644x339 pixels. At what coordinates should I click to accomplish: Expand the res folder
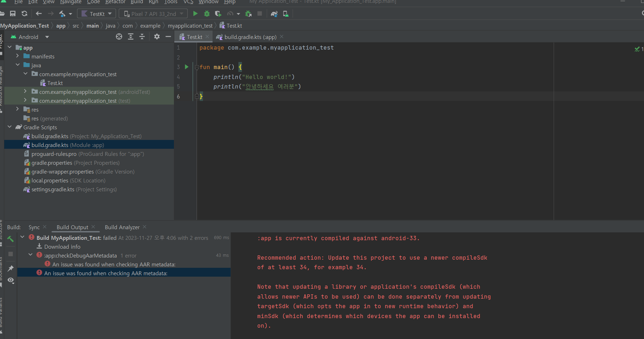click(x=17, y=109)
